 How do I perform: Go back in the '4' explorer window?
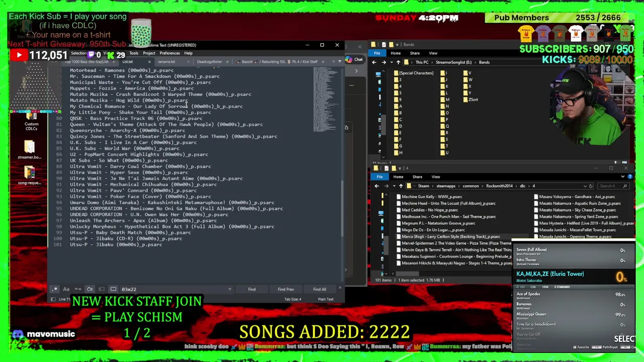pyautogui.click(x=376, y=186)
